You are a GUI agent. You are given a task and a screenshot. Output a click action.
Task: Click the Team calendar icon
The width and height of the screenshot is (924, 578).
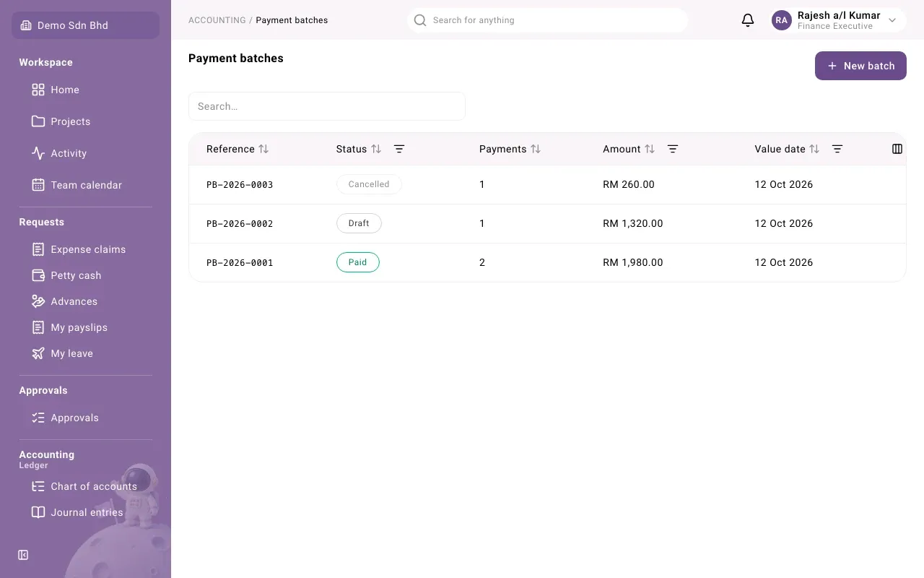coord(38,185)
